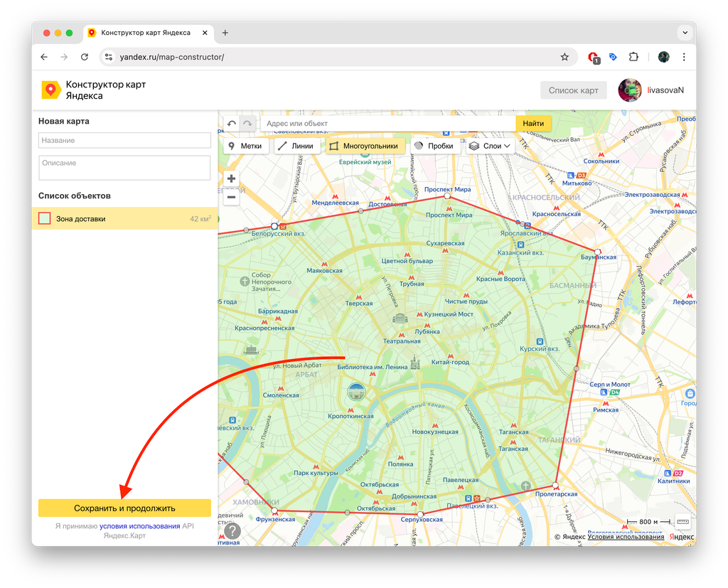
Task: Toggle the Многоугольники polygon tool
Action: click(365, 146)
